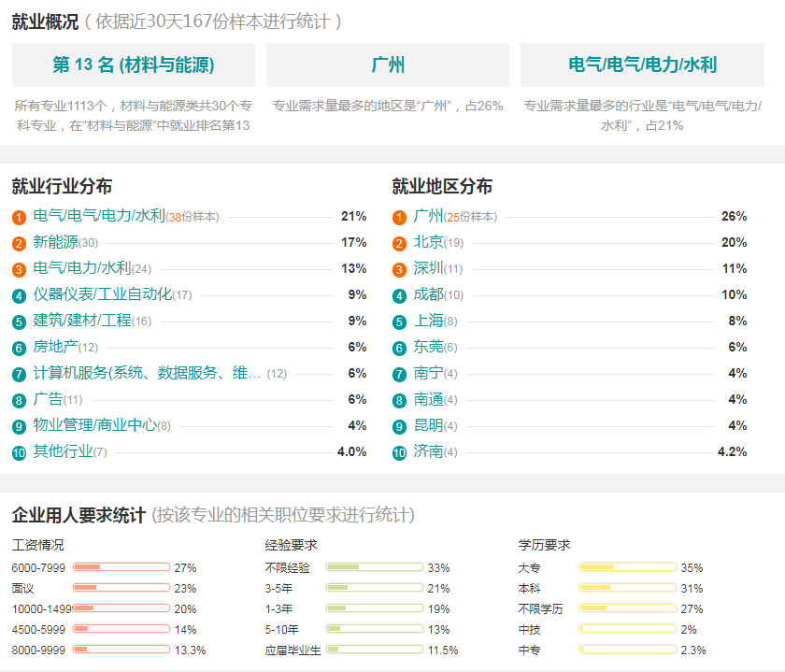785x672 pixels.
Task: Open the 计算机服务 industry link
Action: [x=148, y=373]
